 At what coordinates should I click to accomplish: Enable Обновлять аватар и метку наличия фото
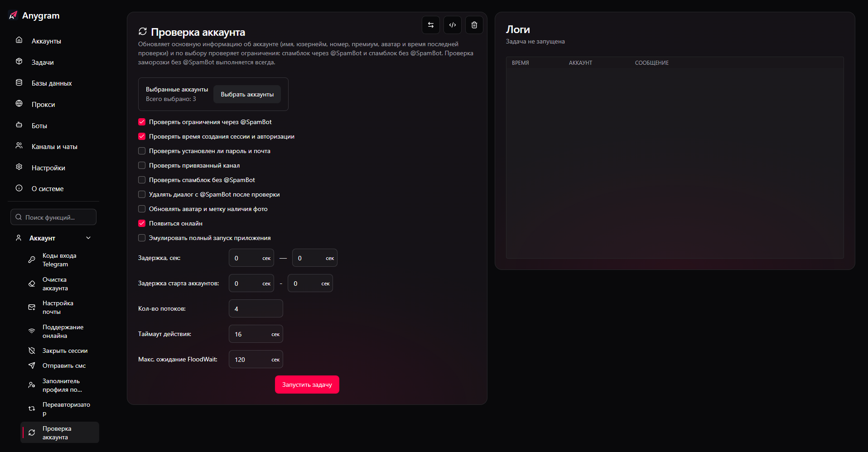(x=142, y=209)
